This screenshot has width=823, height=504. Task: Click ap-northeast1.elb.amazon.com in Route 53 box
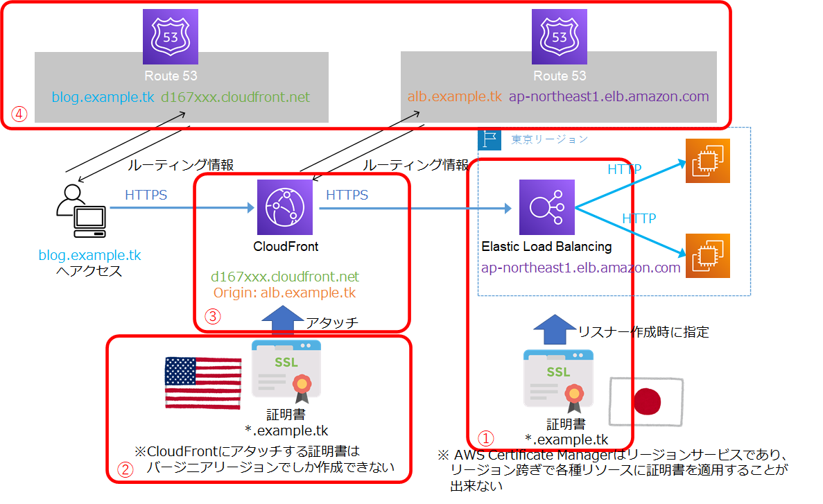(609, 96)
